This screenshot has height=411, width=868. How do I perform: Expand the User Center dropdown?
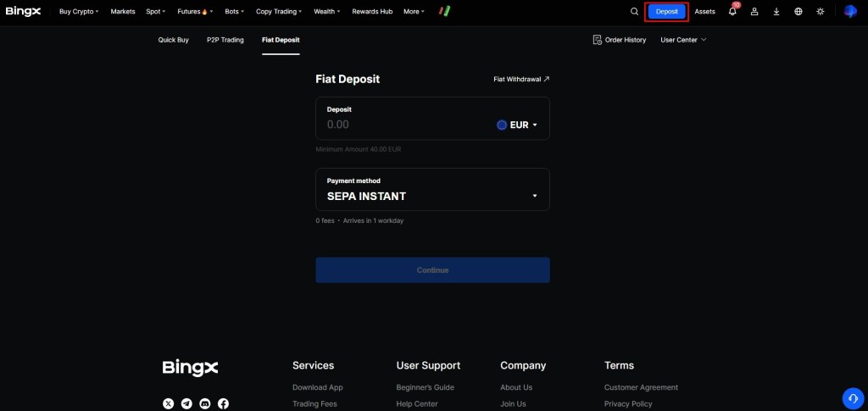(x=683, y=40)
